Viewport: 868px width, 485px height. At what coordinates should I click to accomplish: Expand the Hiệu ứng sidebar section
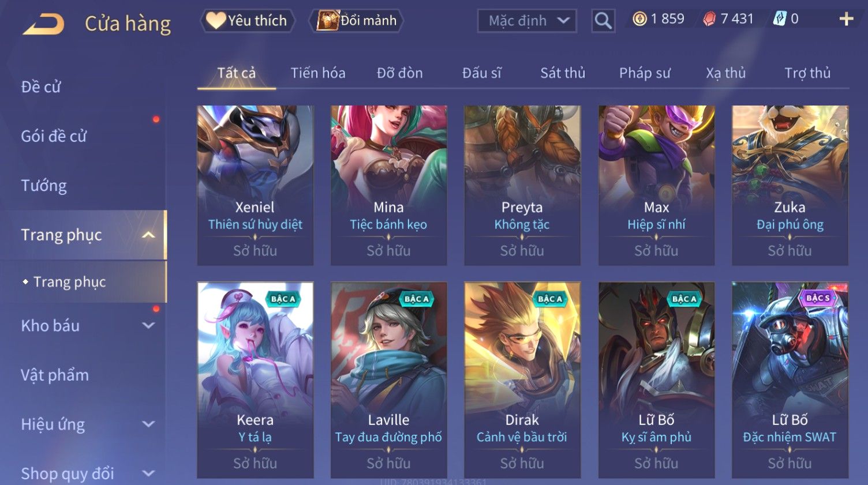tap(148, 424)
